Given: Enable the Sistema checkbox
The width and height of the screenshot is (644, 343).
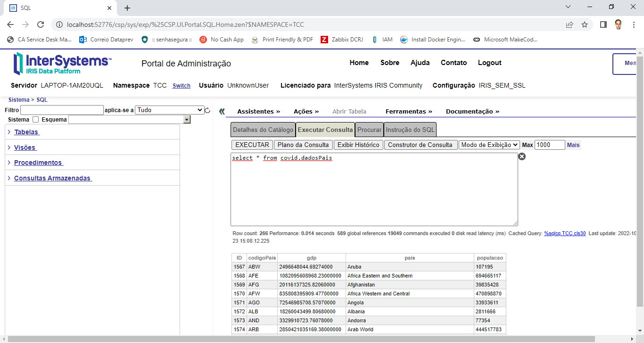Looking at the screenshot, I should tap(35, 120).
